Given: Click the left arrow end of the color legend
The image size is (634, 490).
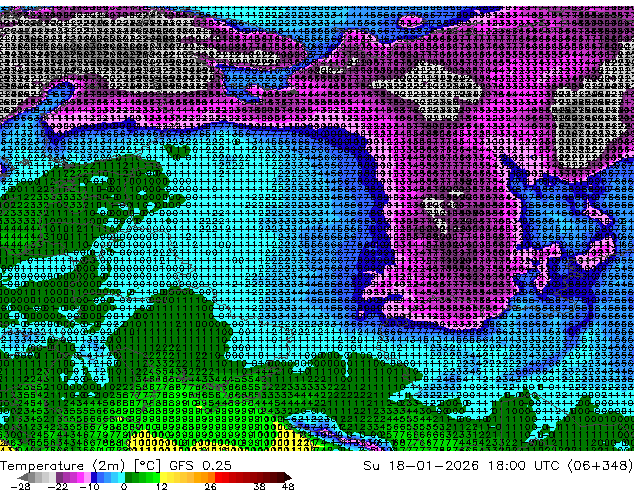Looking at the screenshot, I should (23, 477).
